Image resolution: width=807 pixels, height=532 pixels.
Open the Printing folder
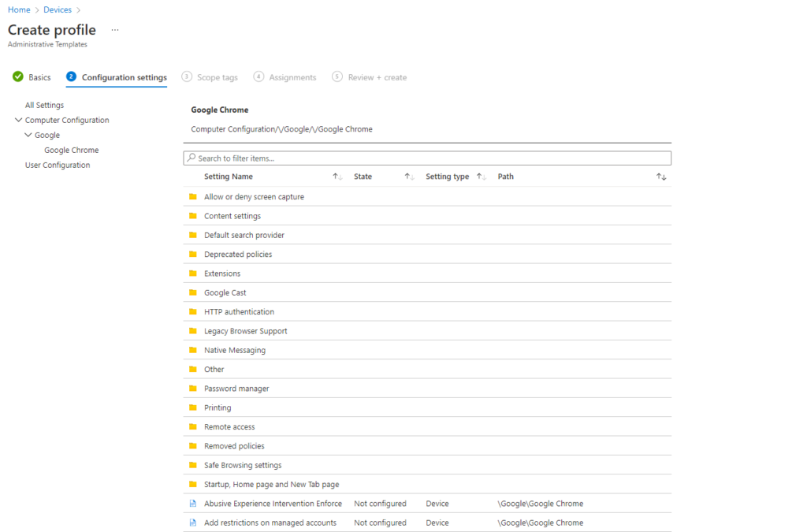[x=218, y=407]
